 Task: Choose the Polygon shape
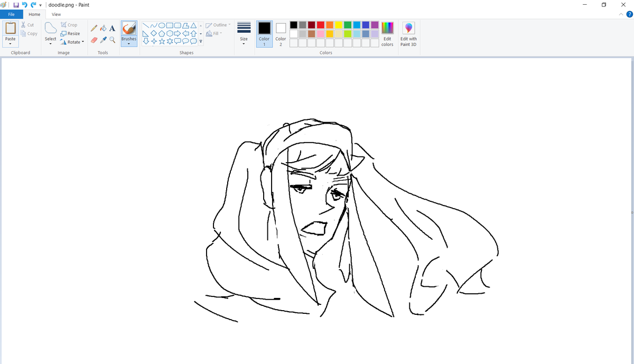pos(185,25)
